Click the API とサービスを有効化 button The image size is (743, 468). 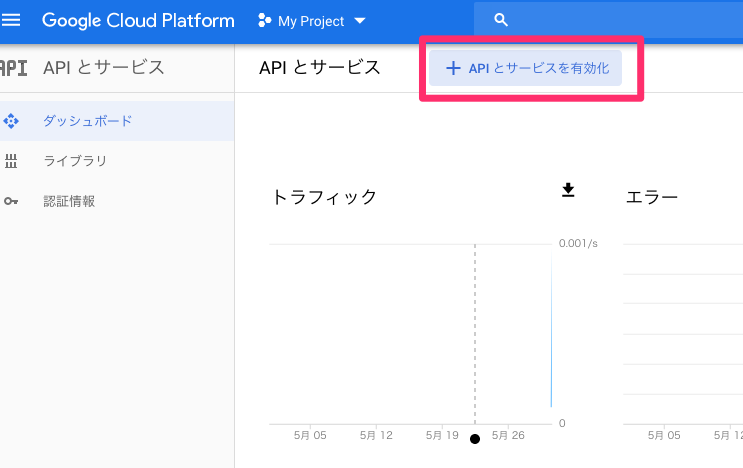click(x=526, y=68)
